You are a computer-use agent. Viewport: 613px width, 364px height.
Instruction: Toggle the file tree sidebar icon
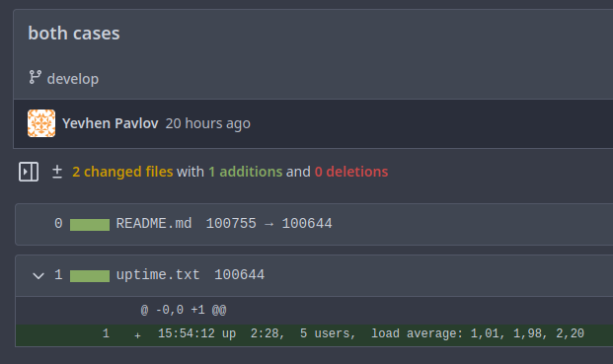(x=29, y=172)
